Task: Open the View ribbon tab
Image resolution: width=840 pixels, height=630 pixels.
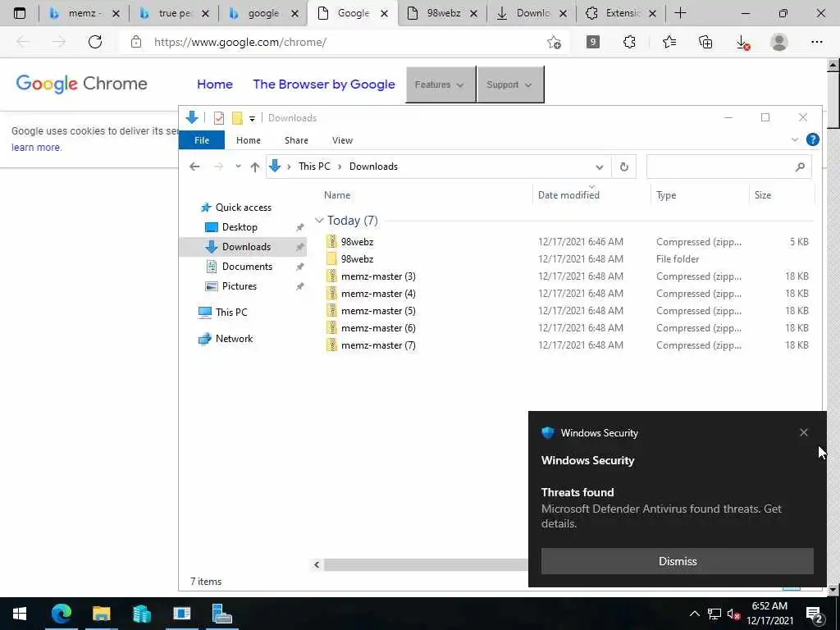Action: point(342,140)
